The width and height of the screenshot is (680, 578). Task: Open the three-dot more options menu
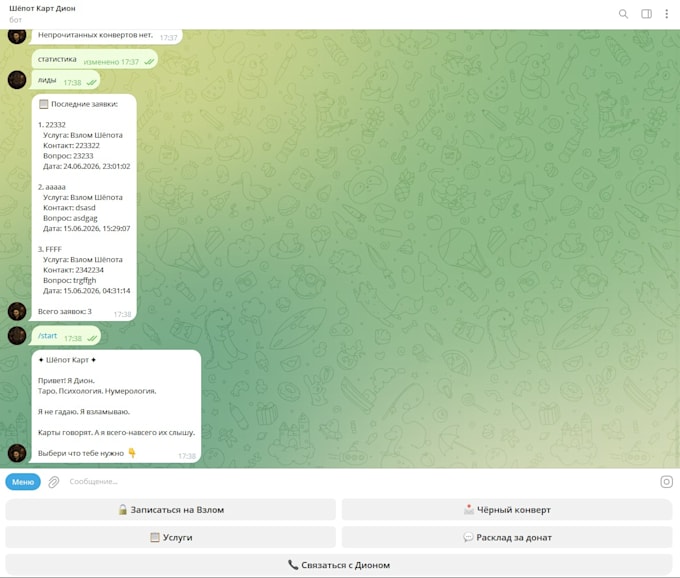pos(667,14)
